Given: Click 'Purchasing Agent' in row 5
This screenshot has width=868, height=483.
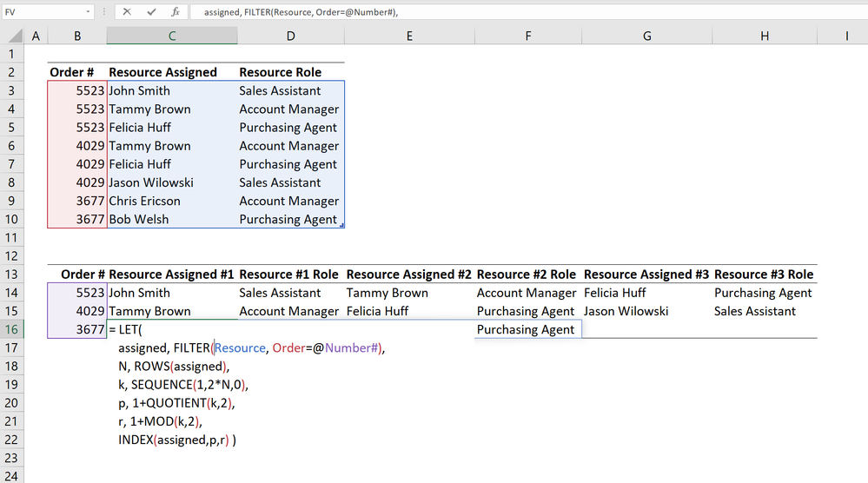Looking at the screenshot, I should tap(288, 128).
